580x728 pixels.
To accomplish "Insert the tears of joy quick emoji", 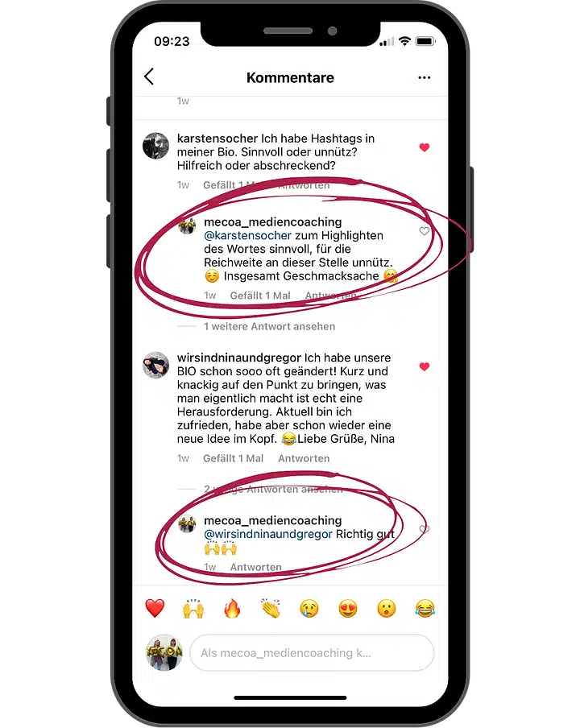I will pos(425,608).
